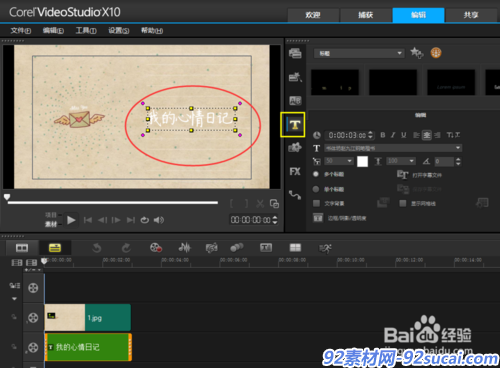Center-align the title text
The height and width of the screenshot is (368, 500).
click(427, 135)
